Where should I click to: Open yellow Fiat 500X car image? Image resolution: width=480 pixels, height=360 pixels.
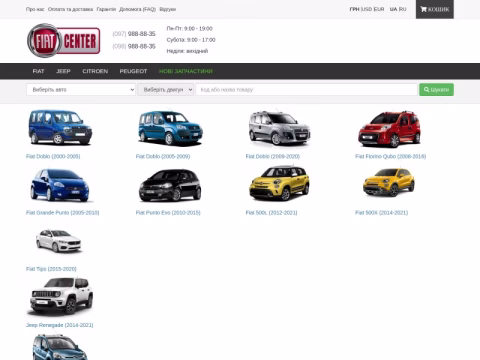389,182
